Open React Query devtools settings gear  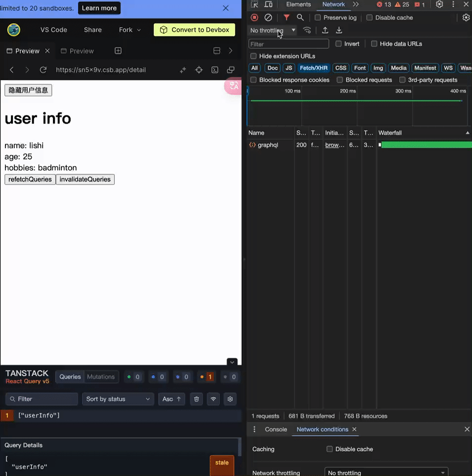230,399
